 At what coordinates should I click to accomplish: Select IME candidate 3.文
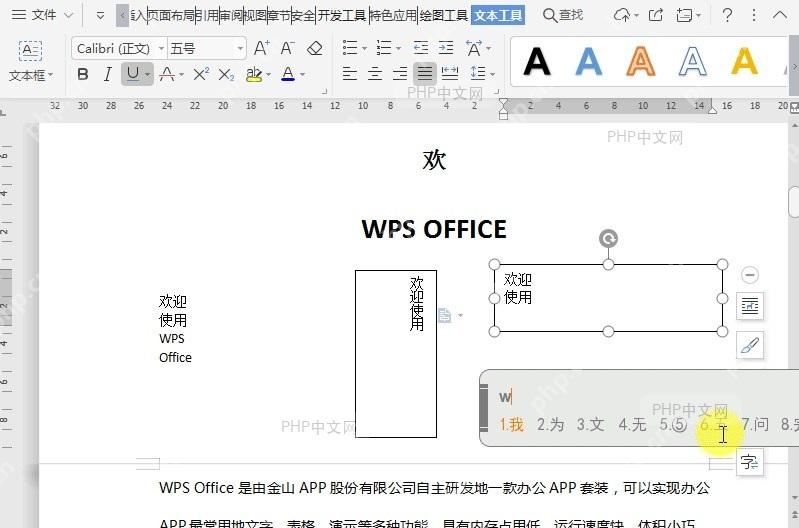[x=591, y=425]
